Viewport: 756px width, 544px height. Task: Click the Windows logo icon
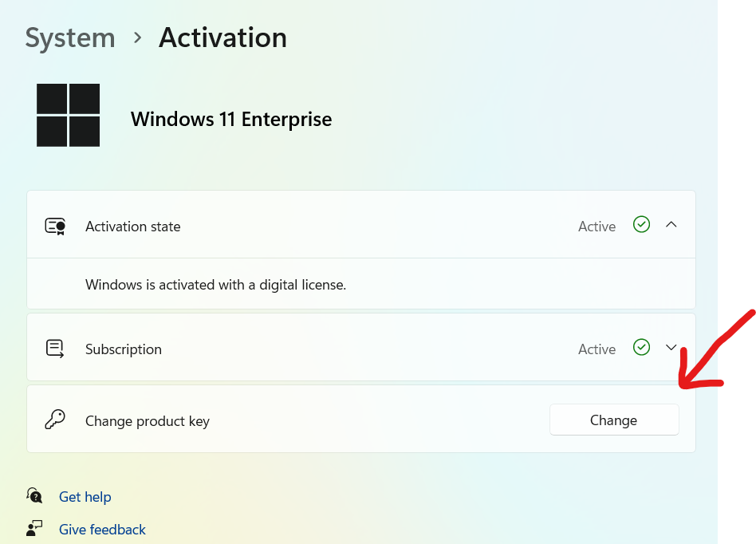tap(69, 116)
